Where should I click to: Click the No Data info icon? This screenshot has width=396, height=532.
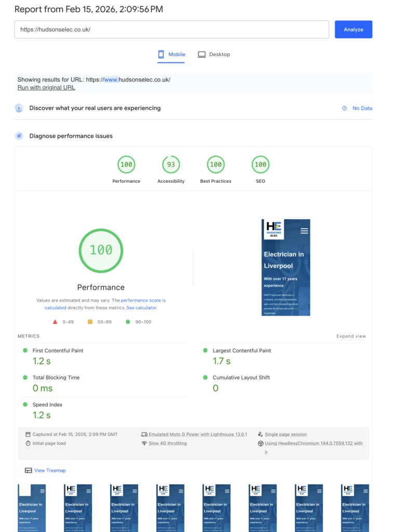(x=345, y=108)
